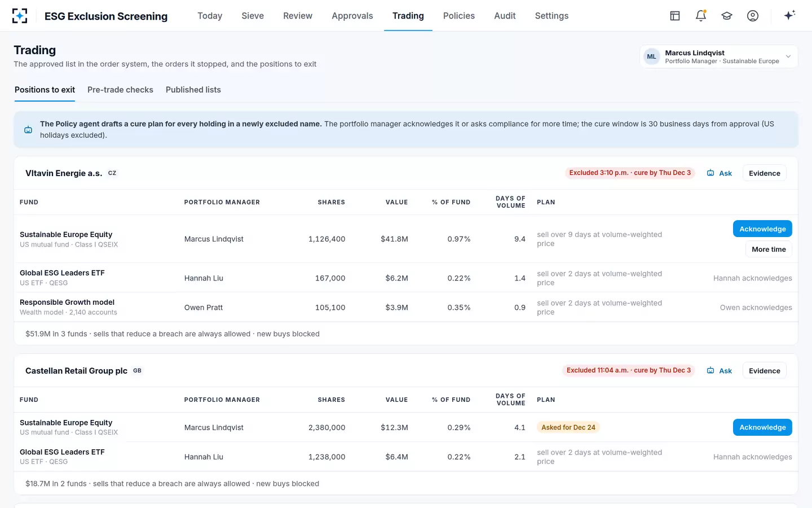
Task: Click the 1,126,400 shares value
Action: (x=326, y=239)
